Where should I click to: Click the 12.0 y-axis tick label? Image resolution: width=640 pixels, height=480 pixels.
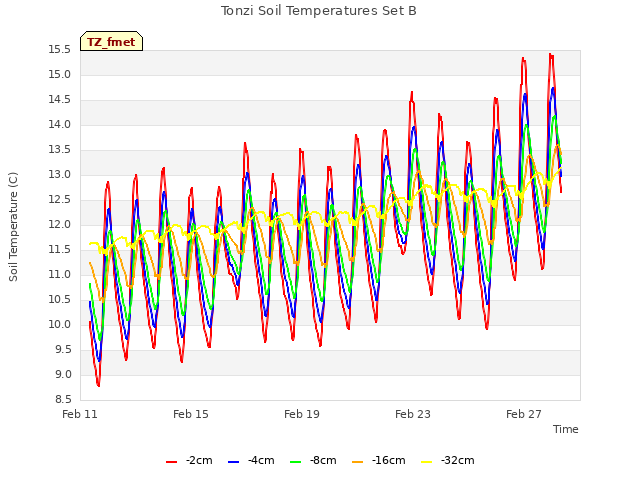point(60,225)
